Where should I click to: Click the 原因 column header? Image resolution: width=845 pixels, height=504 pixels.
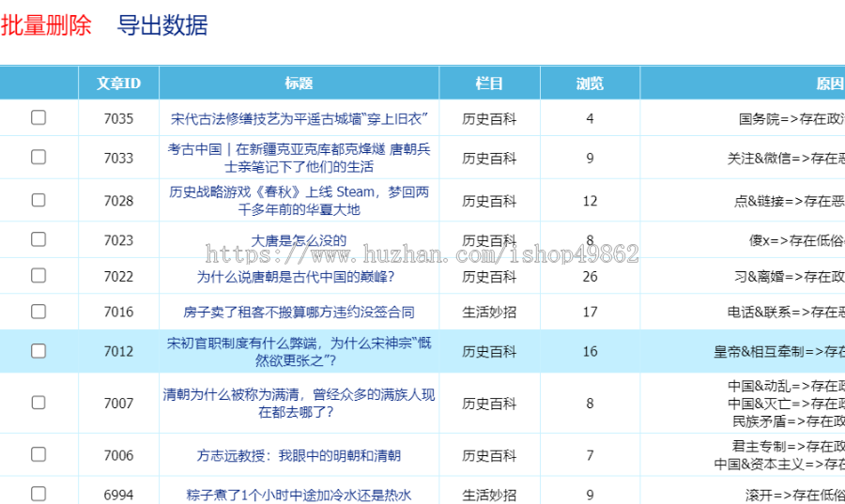(x=830, y=83)
